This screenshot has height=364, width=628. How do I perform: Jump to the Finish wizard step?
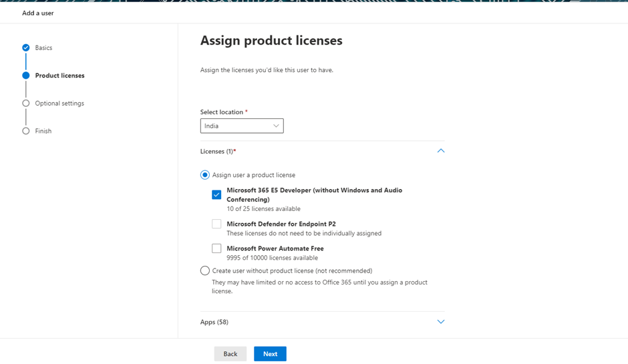(43, 131)
